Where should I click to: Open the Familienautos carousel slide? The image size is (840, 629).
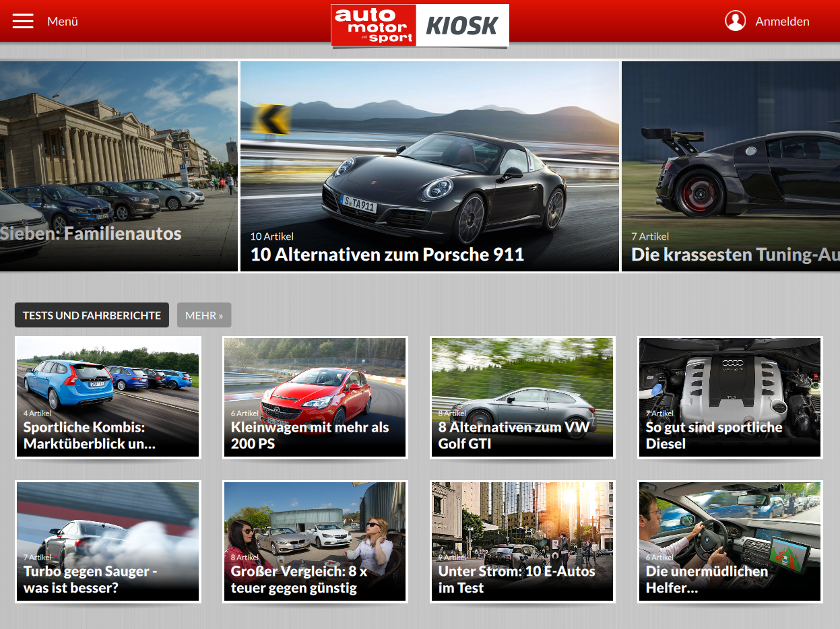tap(119, 166)
